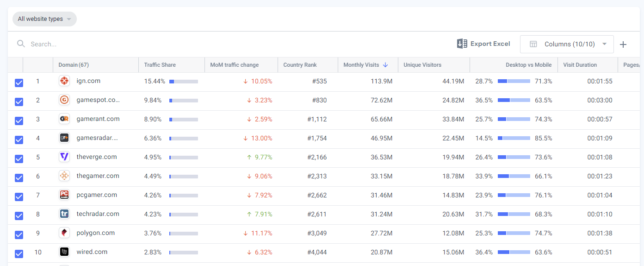Viewport: 644px width, 266px height.
Task: Open the gamerant.com domain link
Action: tap(98, 119)
